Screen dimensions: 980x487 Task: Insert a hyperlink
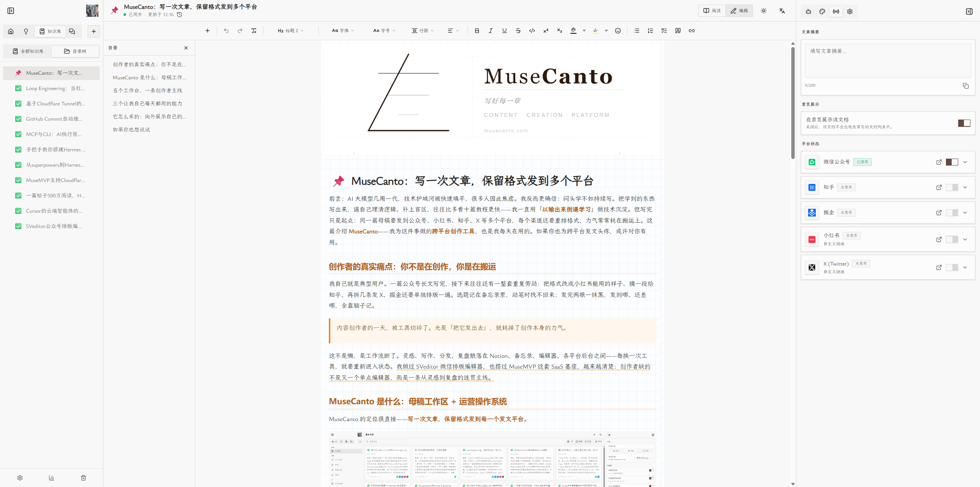(x=692, y=31)
